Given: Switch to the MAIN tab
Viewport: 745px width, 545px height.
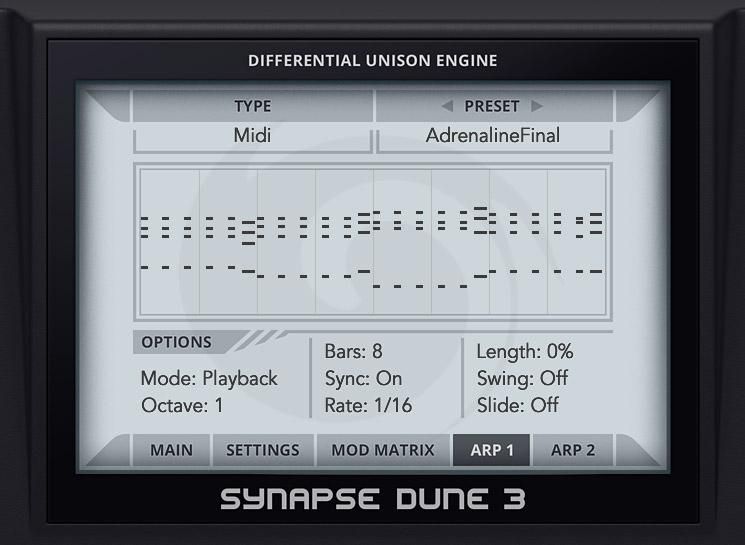Looking at the screenshot, I should click(171, 450).
